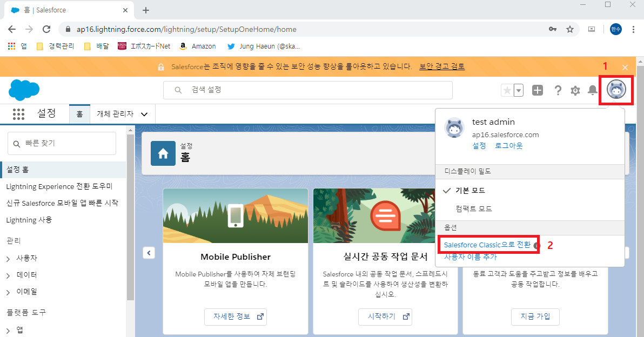Expand the 사용자 tree node
Image resolution: width=644 pixels, height=337 pixels.
pos(8,259)
